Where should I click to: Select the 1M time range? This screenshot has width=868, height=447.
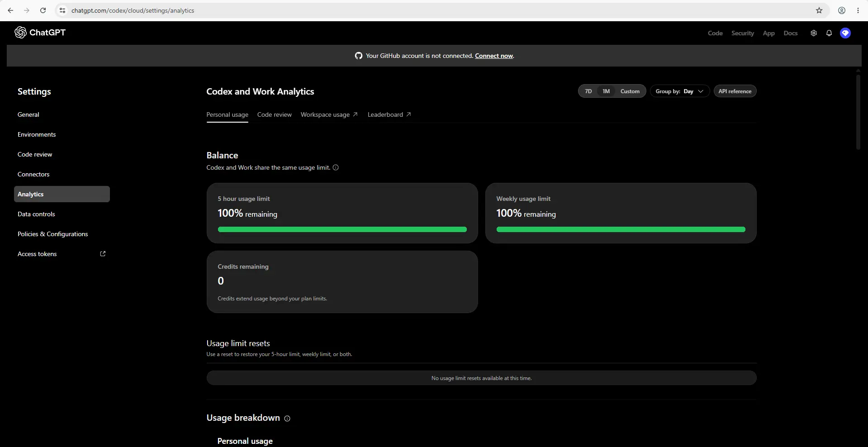coord(606,91)
